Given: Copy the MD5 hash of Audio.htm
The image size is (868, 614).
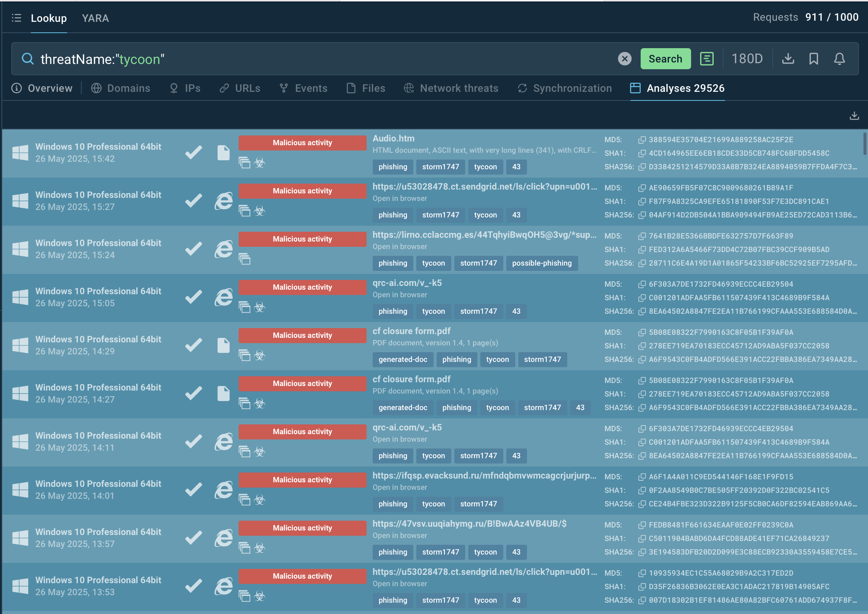Looking at the screenshot, I should (x=641, y=140).
